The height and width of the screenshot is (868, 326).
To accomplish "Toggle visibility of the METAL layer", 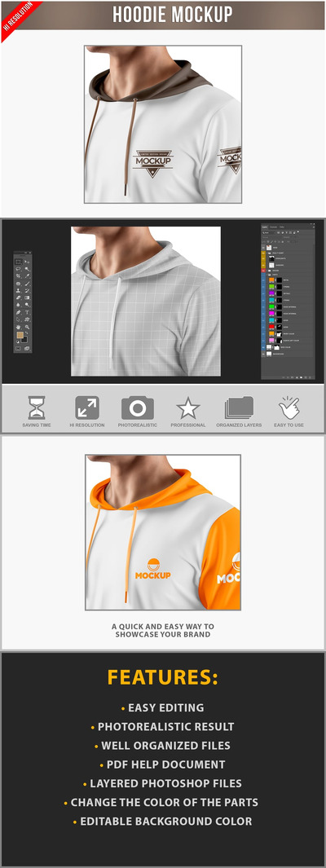I will (263, 280).
